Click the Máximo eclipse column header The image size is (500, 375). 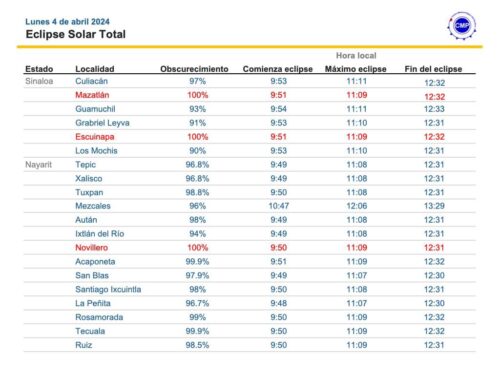356,69
